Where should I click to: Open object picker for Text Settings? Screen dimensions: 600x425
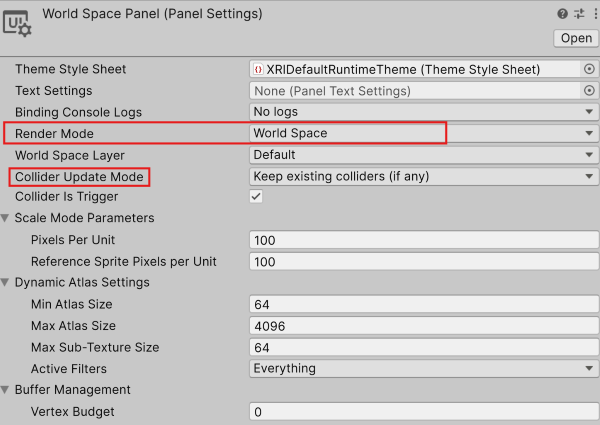pos(589,91)
